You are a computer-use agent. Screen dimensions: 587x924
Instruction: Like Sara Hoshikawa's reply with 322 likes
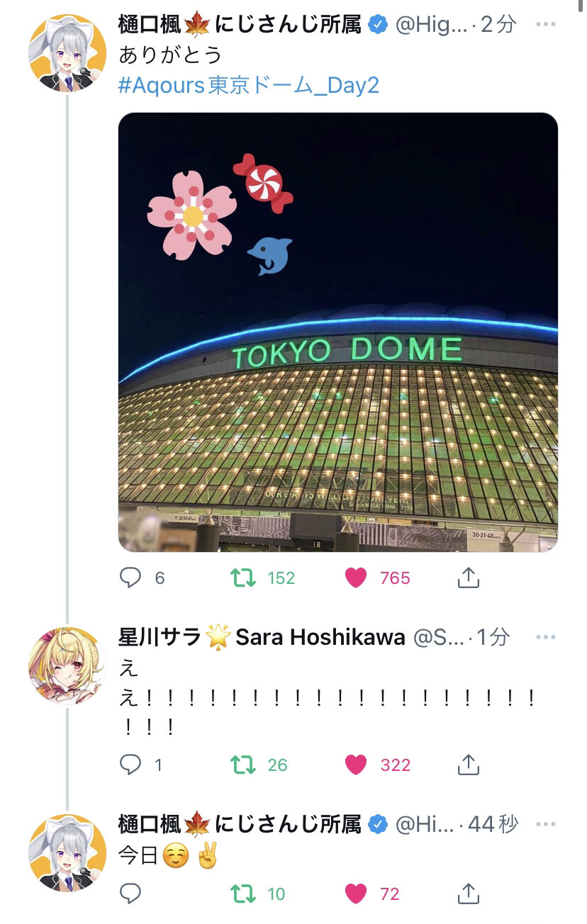[356, 765]
